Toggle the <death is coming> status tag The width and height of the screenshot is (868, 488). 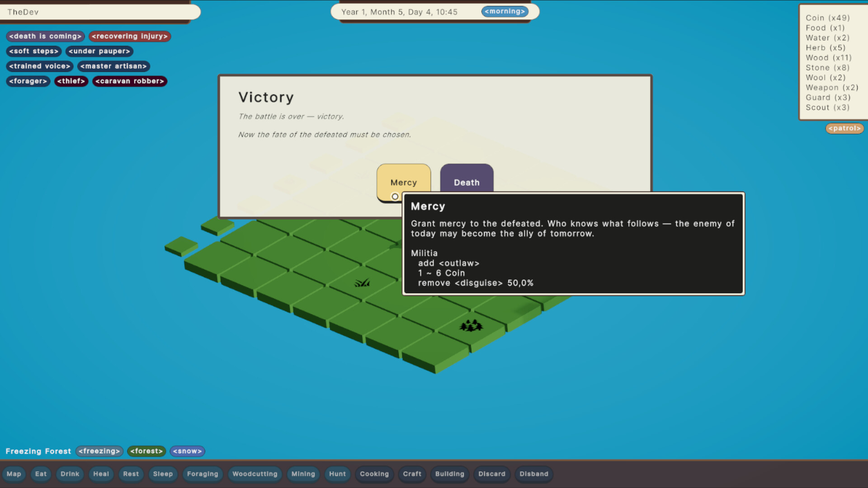pyautogui.click(x=45, y=36)
